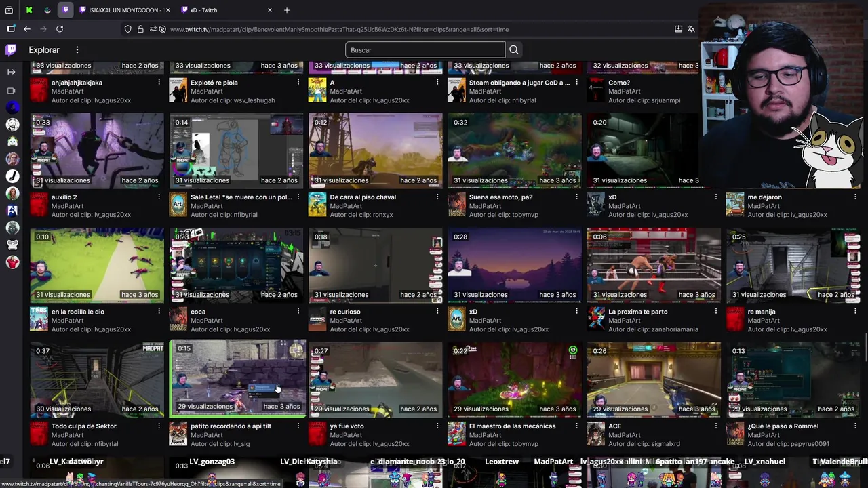868x488 pixels.
Task: Open options menu for me dejaron clip
Action: (x=855, y=197)
